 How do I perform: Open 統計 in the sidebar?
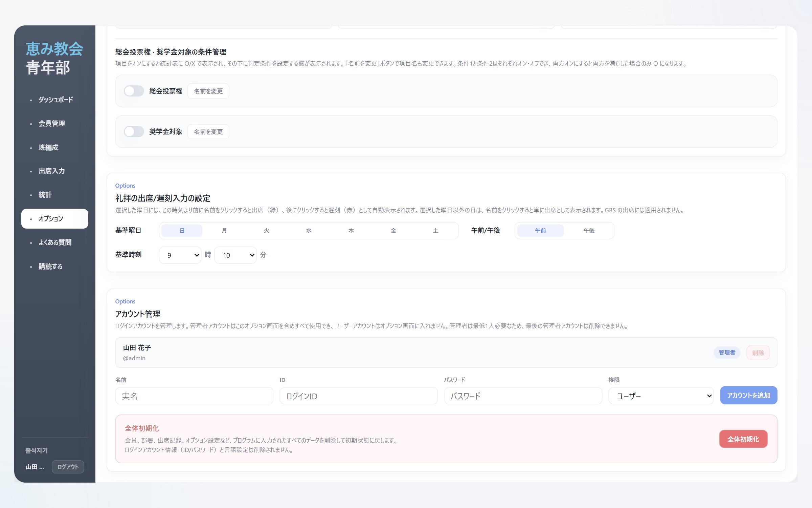pos(55,195)
